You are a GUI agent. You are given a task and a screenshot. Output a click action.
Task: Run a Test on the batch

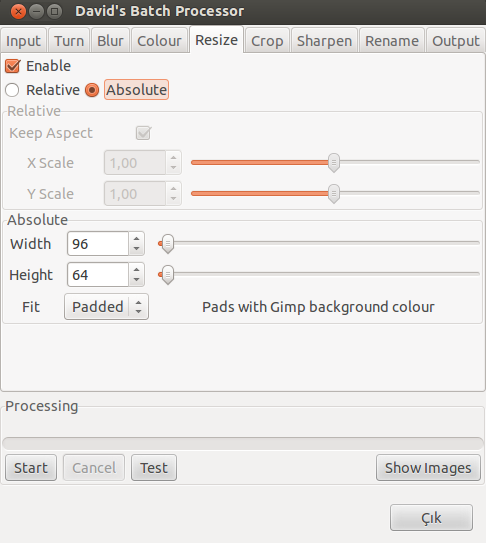click(x=154, y=468)
